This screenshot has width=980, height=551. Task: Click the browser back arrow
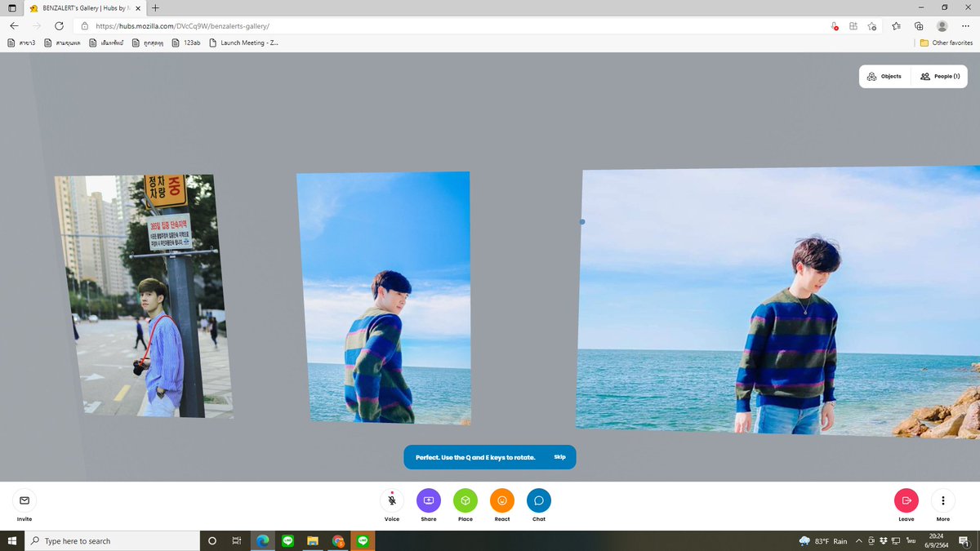14,26
